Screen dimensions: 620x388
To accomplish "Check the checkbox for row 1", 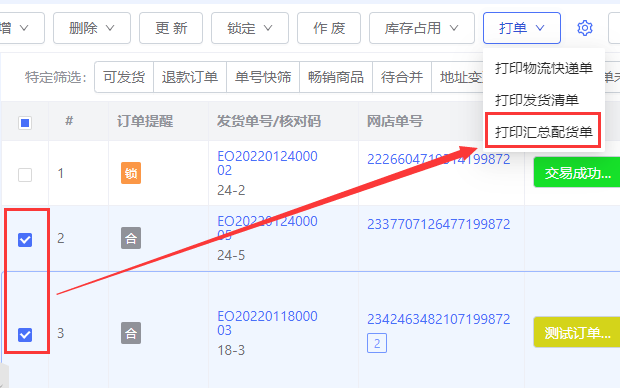I will [x=25, y=174].
